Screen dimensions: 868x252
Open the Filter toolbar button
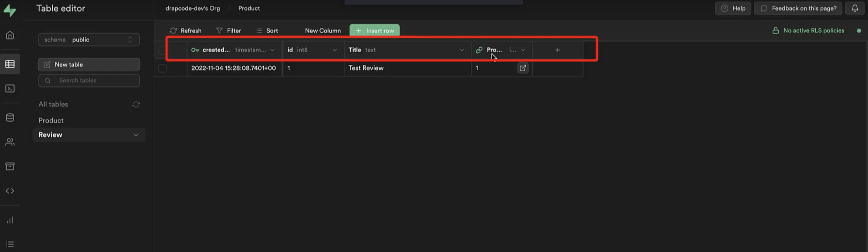point(229,31)
